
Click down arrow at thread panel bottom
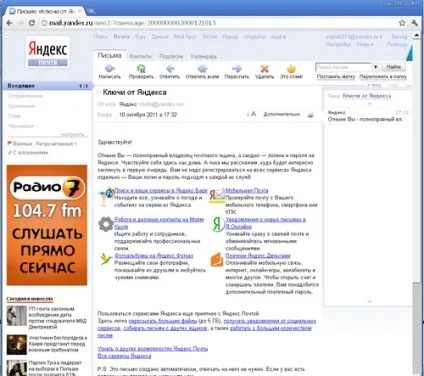click(369, 301)
